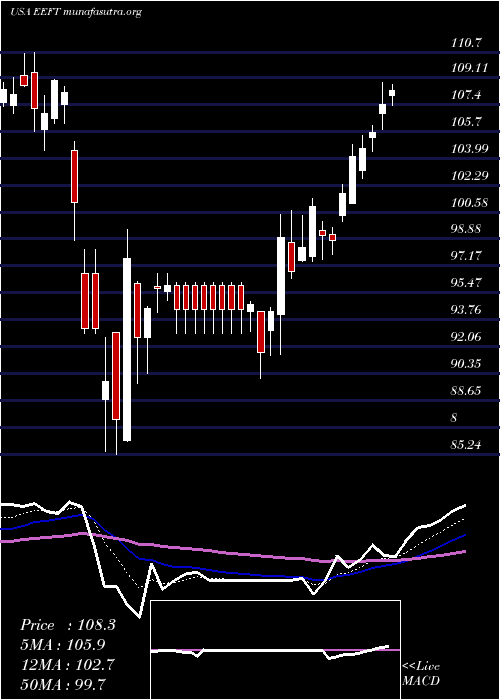Image resolution: width=500 pixels, height=700 pixels.
Task: Click the 'Price : 108.3' readout
Action: click(x=68, y=625)
